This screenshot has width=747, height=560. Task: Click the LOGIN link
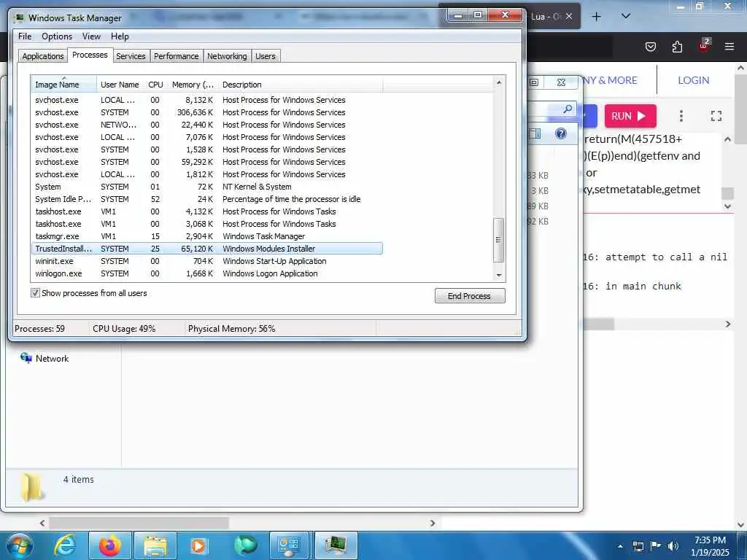[693, 80]
